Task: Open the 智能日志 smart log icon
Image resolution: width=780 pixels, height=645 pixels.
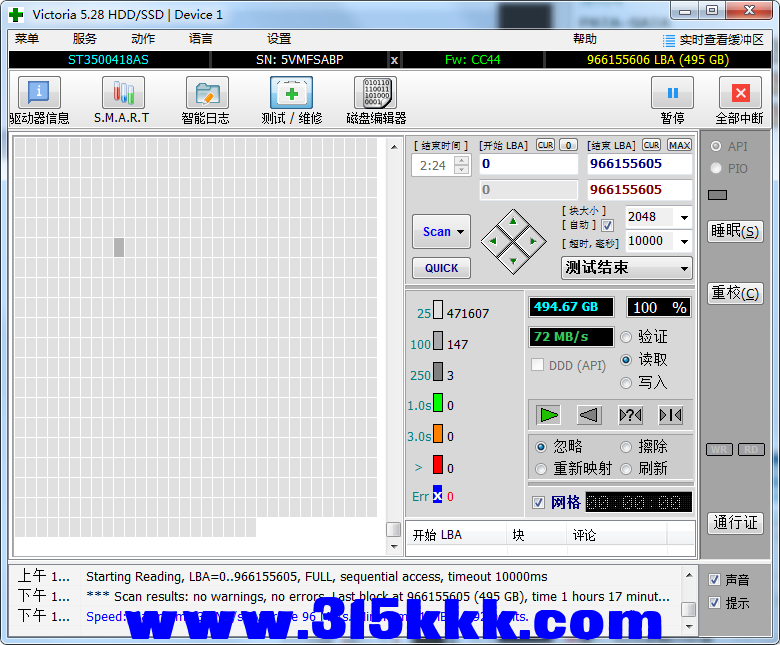Action: click(206, 94)
